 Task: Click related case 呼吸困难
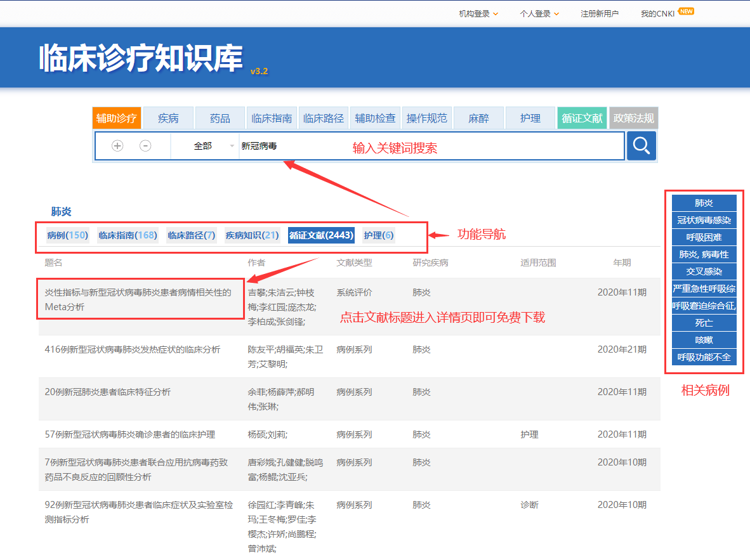click(704, 238)
